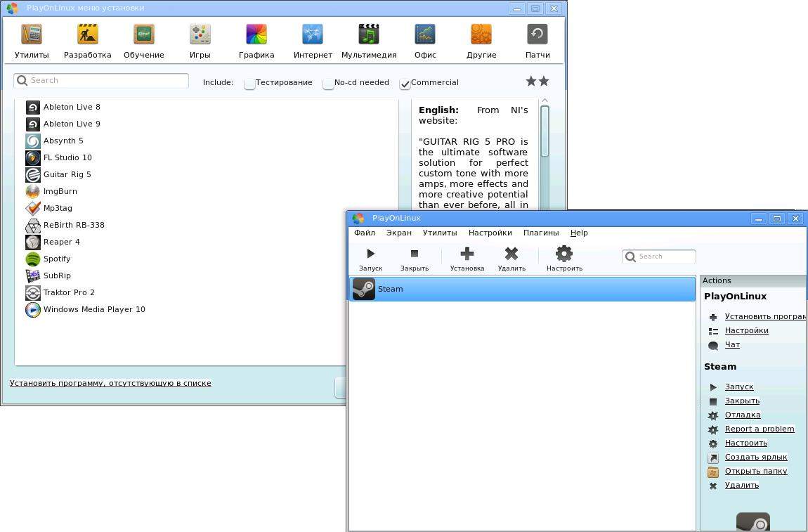Click link to install unlisted program

coord(110,383)
